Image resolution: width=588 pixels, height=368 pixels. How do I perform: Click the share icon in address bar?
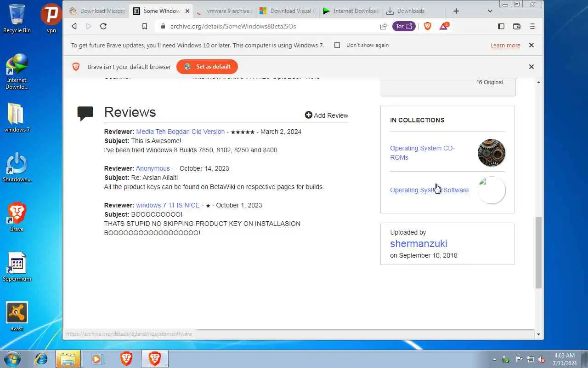384,26
